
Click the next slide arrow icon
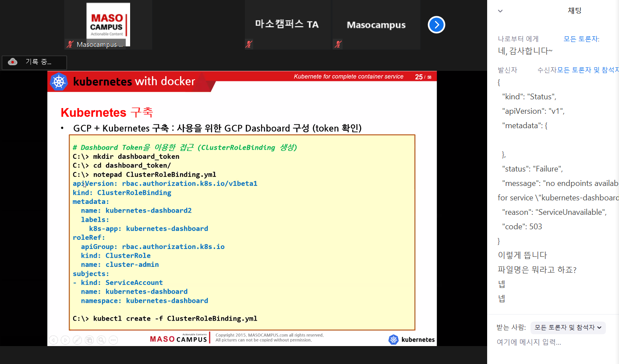point(65,340)
